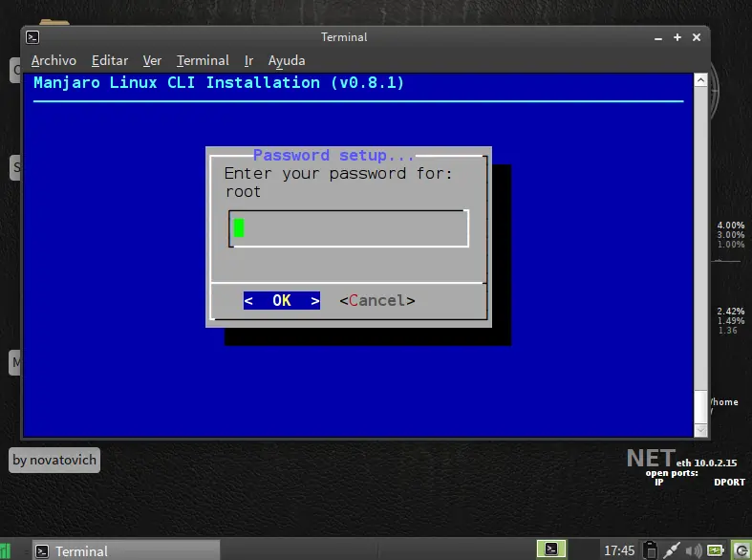Viewport: 752px width, 560px height.
Task: Click the scrollbar down arrow in Terminal
Action: point(700,431)
